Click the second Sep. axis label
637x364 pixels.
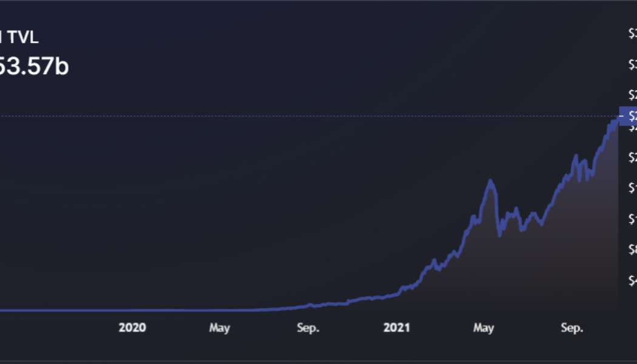click(573, 328)
